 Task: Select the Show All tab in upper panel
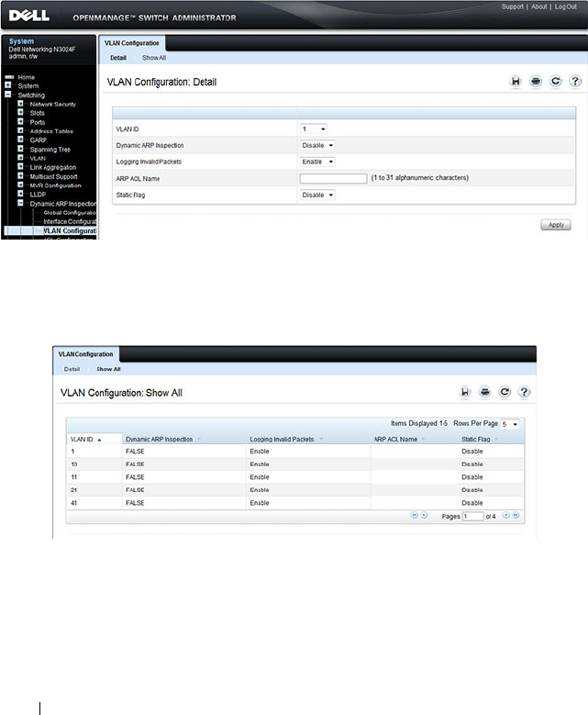click(x=154, y=58)
